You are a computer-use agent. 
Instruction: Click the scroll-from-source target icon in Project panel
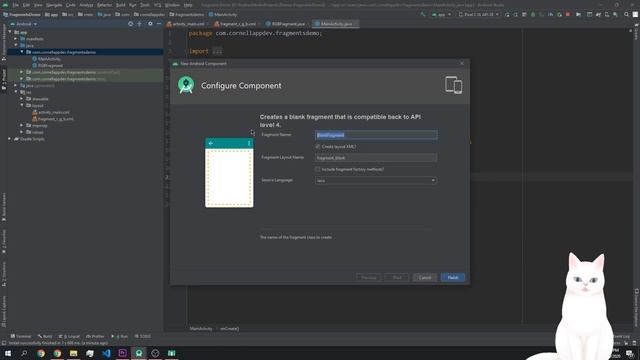[x=131, y=24]
